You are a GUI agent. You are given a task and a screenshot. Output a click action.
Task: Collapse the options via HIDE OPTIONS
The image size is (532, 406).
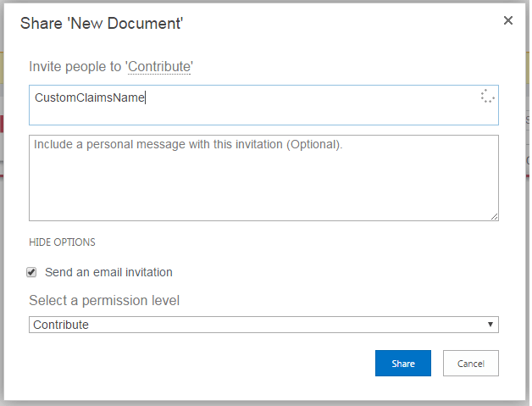(62, 242)
